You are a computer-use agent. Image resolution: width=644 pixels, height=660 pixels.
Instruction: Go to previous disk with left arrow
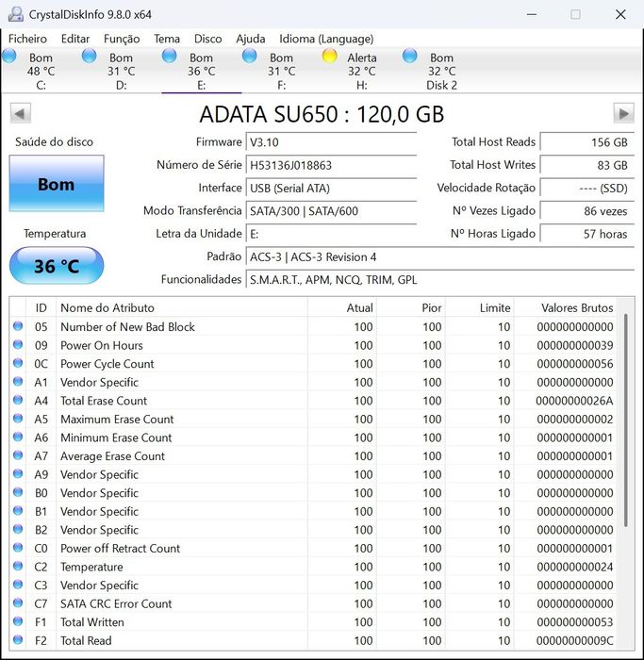(20, 113)
